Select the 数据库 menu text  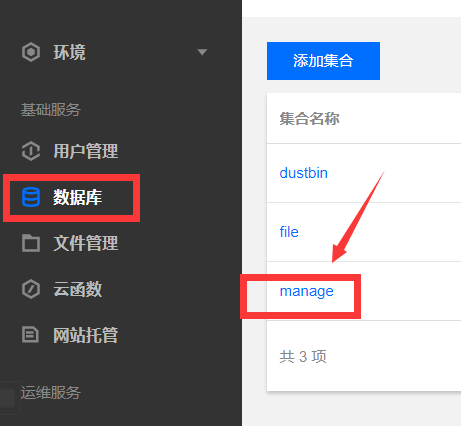coord(78,197)
